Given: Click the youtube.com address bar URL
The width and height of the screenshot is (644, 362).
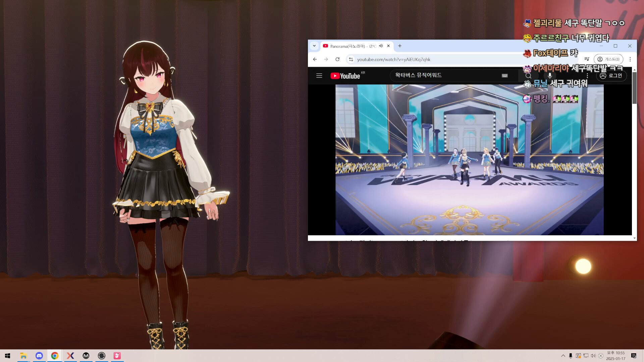Looking at the screenshot, I should 393,59.
